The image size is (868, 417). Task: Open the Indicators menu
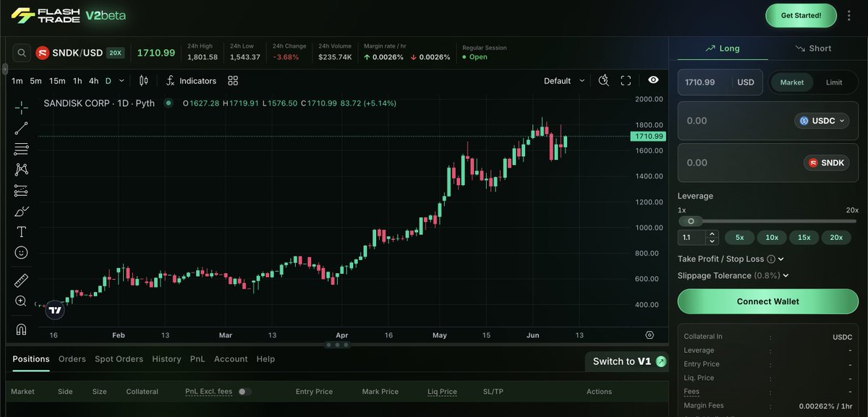coord(191,81)
